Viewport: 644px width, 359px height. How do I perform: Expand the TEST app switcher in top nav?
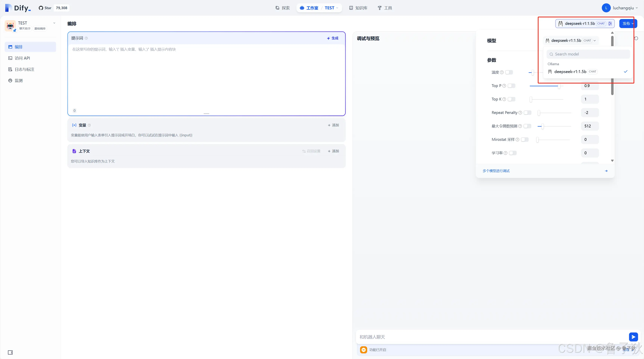332,8
